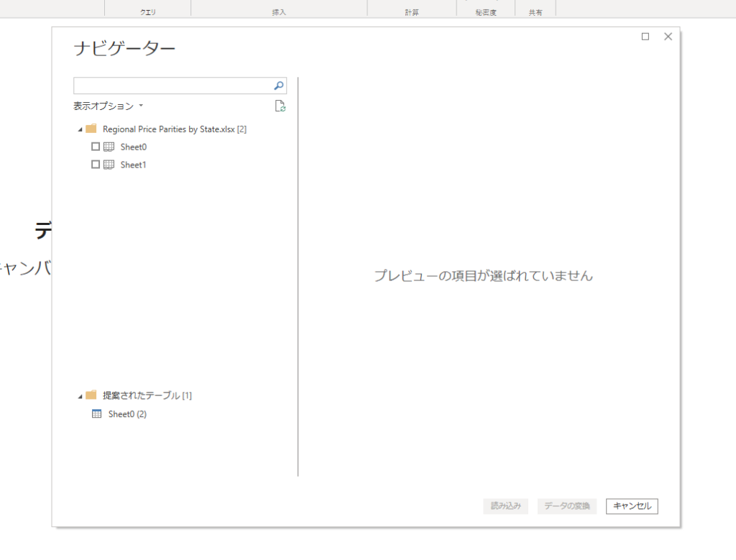Select the Sheet0 (2) suggested table item

click(x=127, y=414)
